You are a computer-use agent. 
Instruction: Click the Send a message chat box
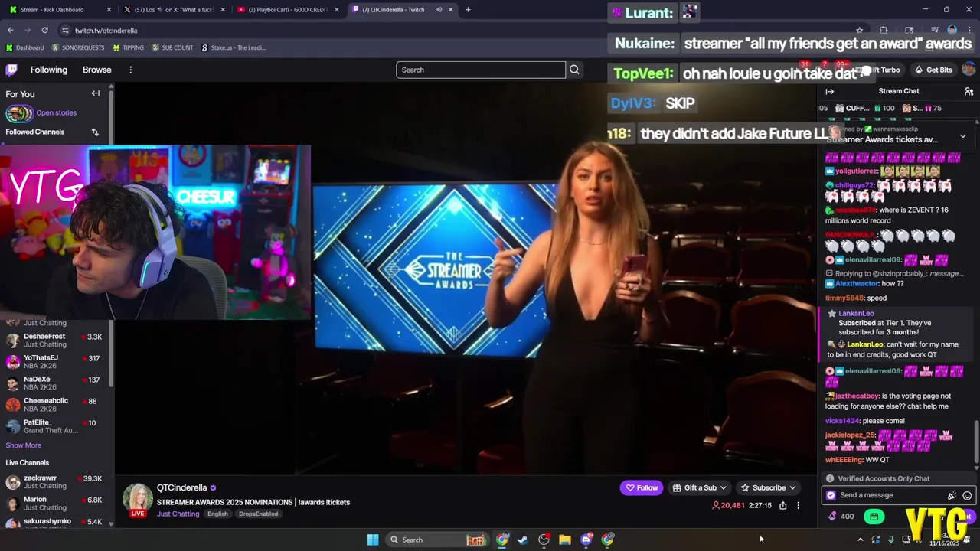pyautogui.click(x=891, y=495)
